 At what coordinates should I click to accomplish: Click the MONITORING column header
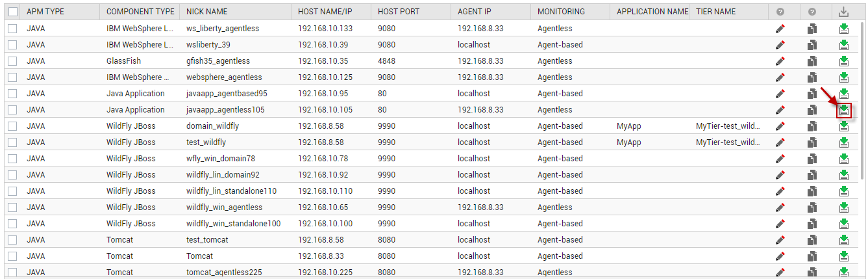(x=561, y=12)
